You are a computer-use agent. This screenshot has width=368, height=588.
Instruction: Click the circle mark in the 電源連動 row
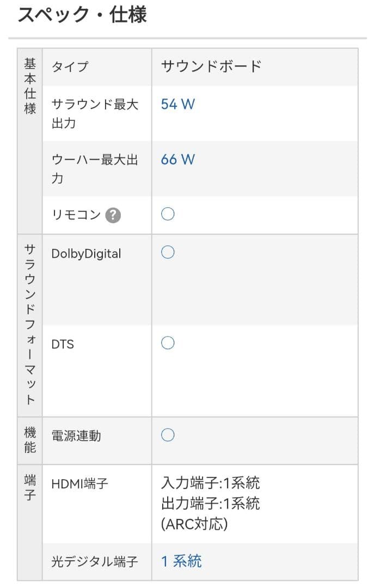tap(168, 434)
